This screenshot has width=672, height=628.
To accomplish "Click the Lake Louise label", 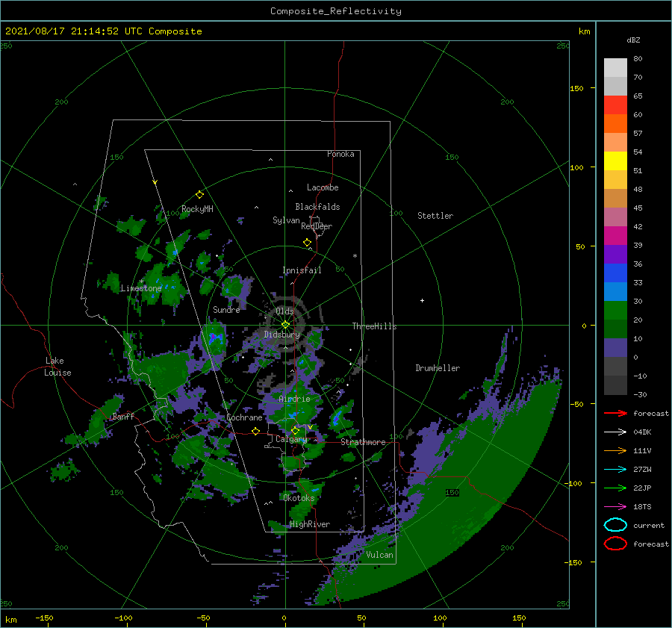I will [x=57, y=367].
